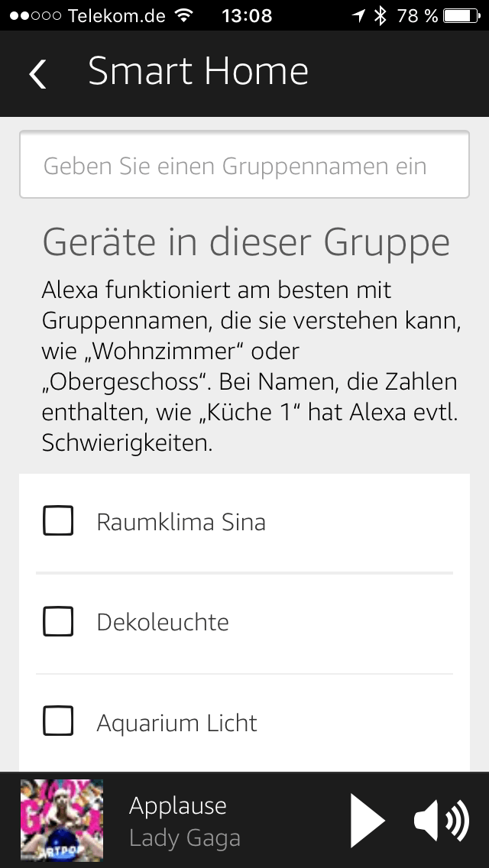This screenshot has height=868, width=489.
Task: Select the Dekoleuchte device label
Action: click(x=163, y=622)
